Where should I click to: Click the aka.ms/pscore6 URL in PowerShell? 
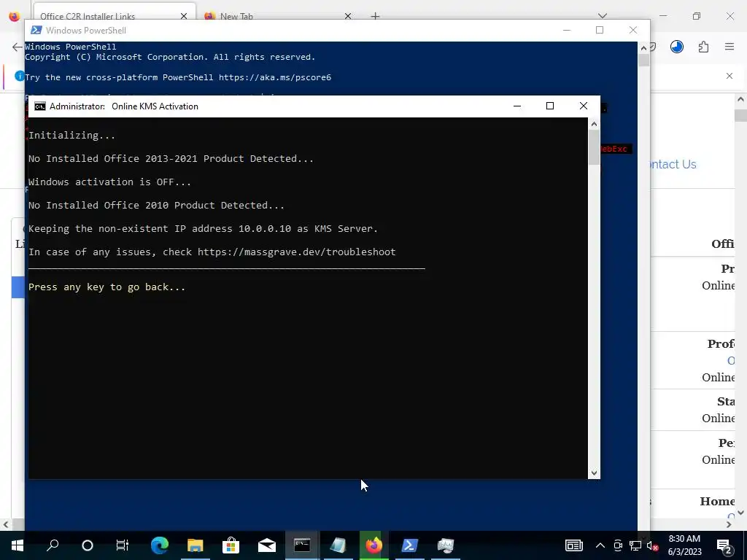point(275,77)
